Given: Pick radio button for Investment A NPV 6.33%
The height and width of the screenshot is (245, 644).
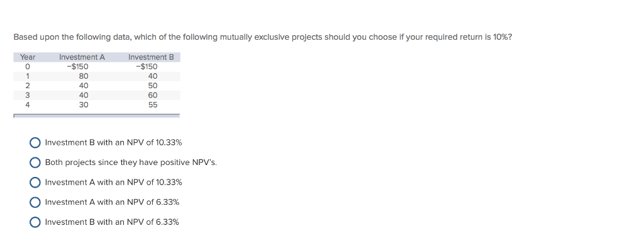Looking at the screenshot, I should tap(35, 202).
